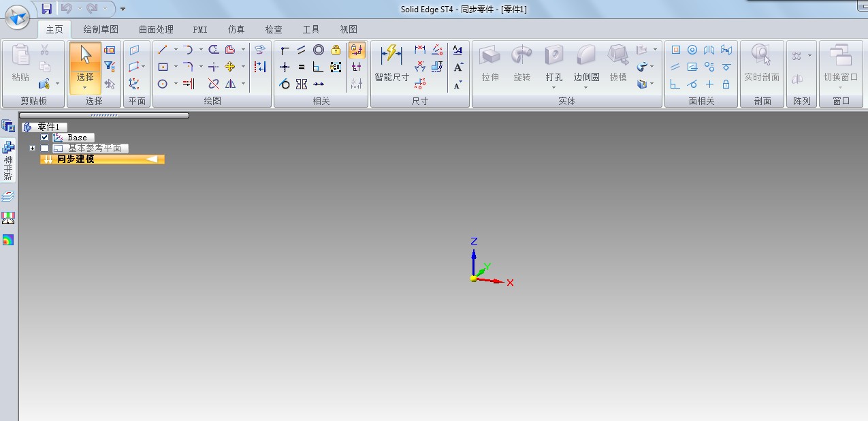Screen dimensions: 868x421
Task: Select the Move sketch tool
Action: pyautogui.click(x=230, y=67)
